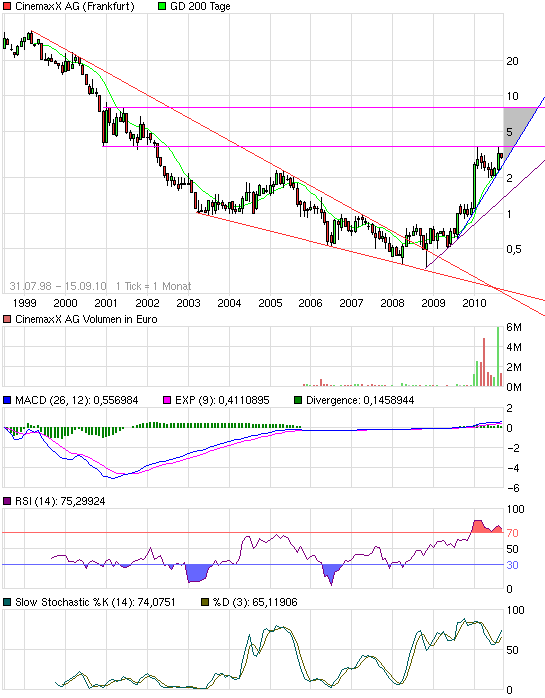
Task: Select the 'GD 200 Tage' legend label
Action: tap(200, 6)
